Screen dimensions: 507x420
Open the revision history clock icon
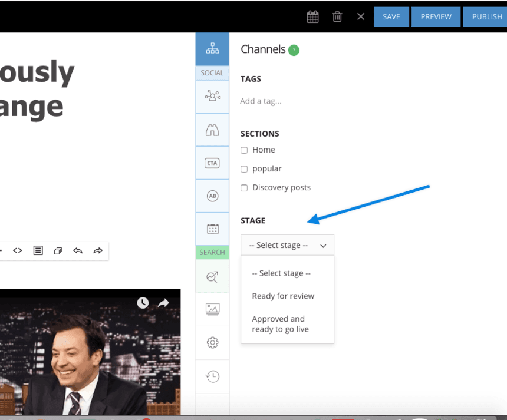tap(212, 376)
